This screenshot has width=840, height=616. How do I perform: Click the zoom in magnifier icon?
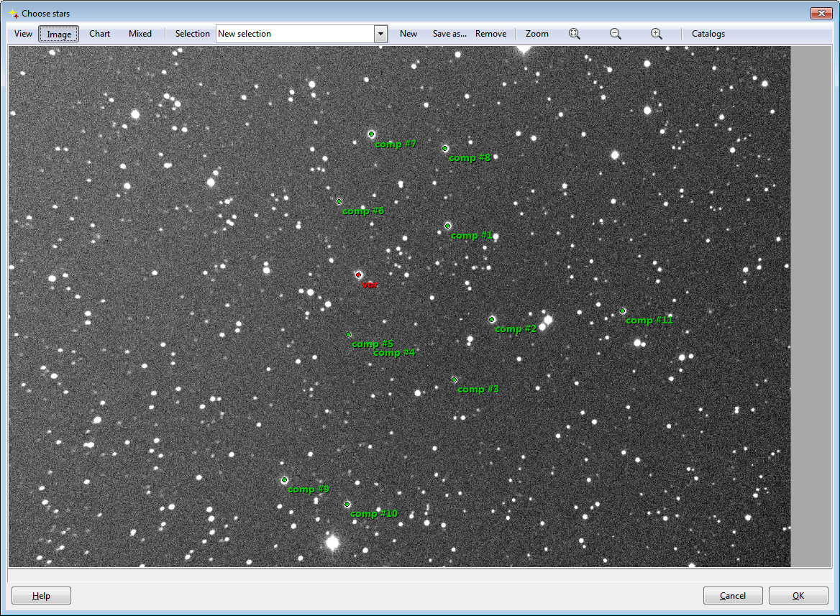[x=657, y=34]
